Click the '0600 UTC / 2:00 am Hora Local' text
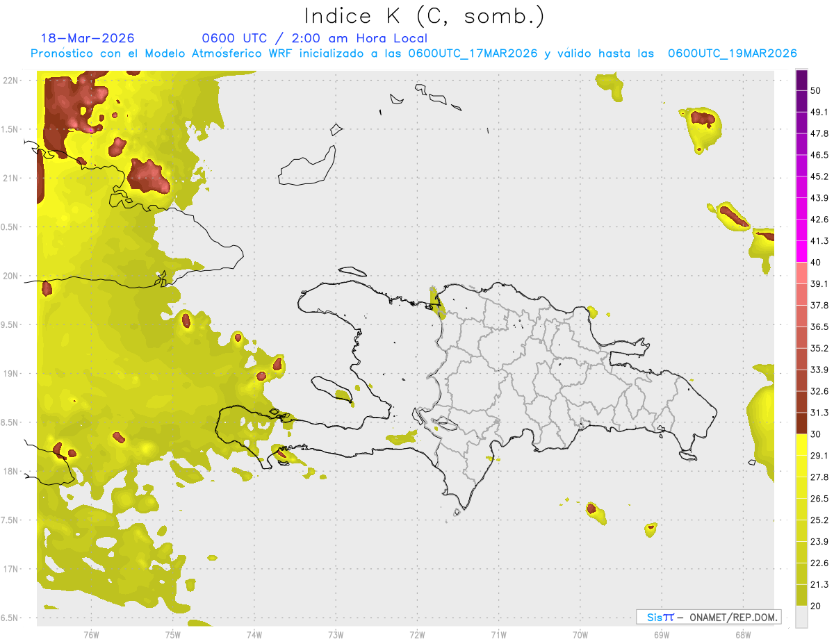Screen dimensions: 834x644 (314, 38)
